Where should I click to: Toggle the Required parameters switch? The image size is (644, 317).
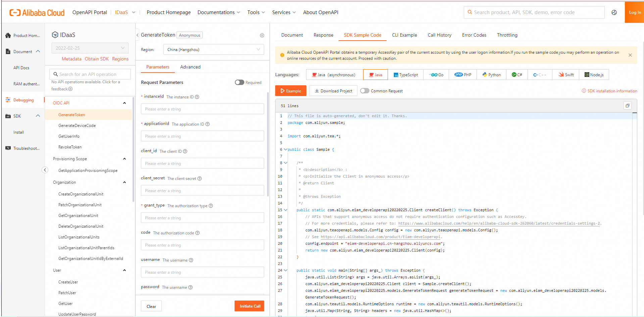pyautogui.click(x=240, y=82)
